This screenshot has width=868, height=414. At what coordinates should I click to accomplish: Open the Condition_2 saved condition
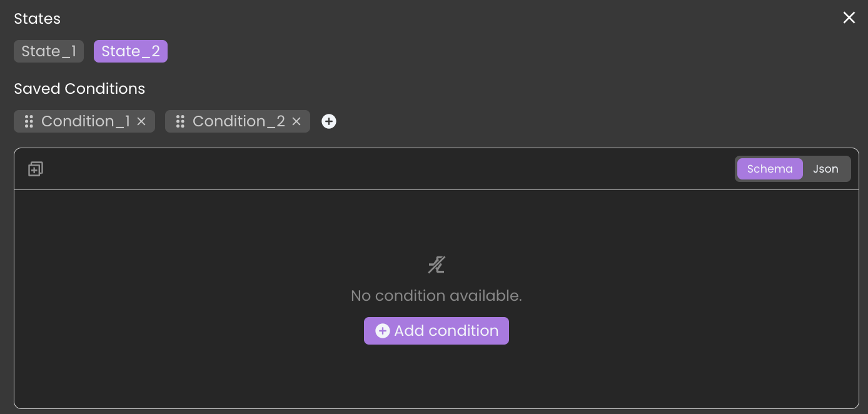(239, 121)
